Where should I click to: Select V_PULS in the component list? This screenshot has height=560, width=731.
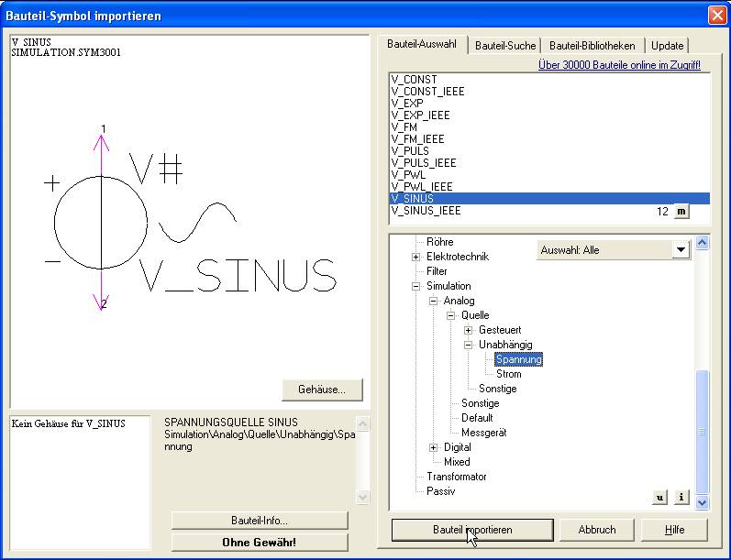click(410, 151)
